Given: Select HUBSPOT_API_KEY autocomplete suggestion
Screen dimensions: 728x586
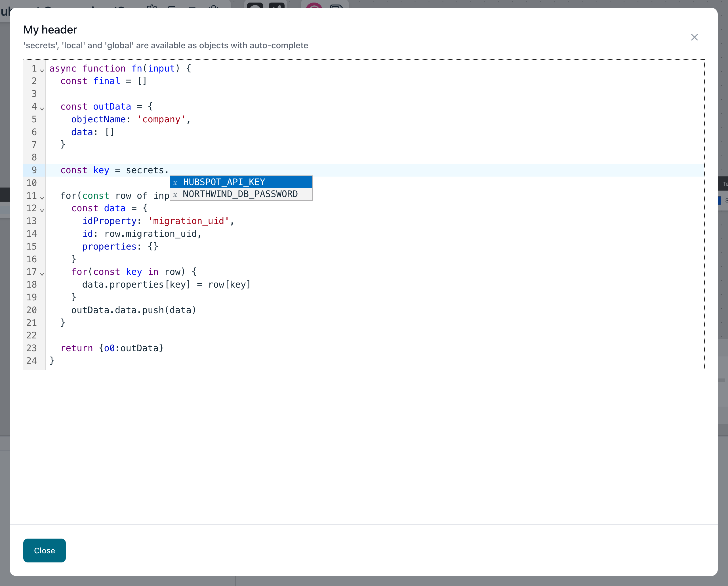Looking at the screenshot, I should (x=241, y=182).
